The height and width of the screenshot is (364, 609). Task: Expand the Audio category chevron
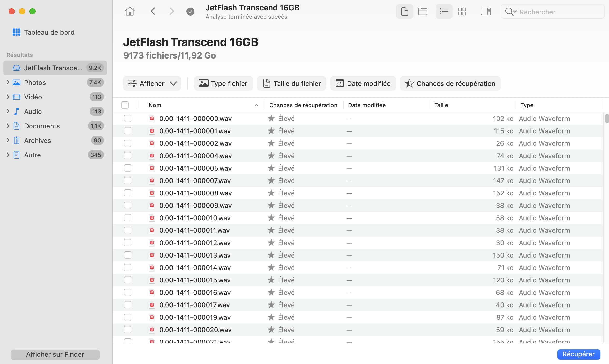click(x=8, y=111)
